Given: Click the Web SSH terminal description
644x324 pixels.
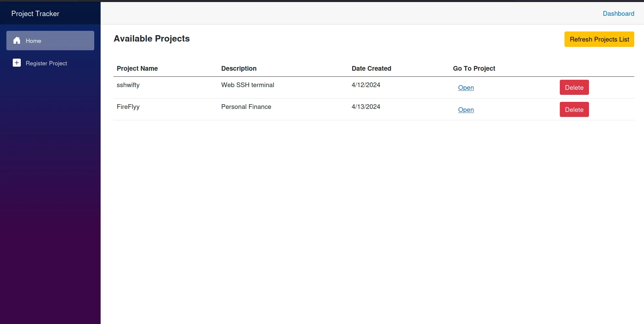Looking at the screenshot, I should pyautogui.click(x=248, y=85).
